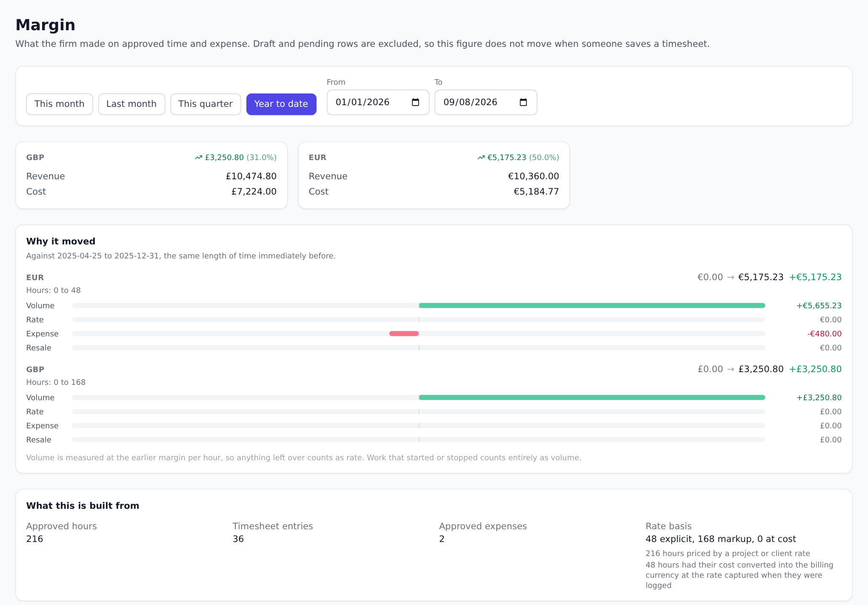Click the -€480.00 expense figure

[824, 334]
